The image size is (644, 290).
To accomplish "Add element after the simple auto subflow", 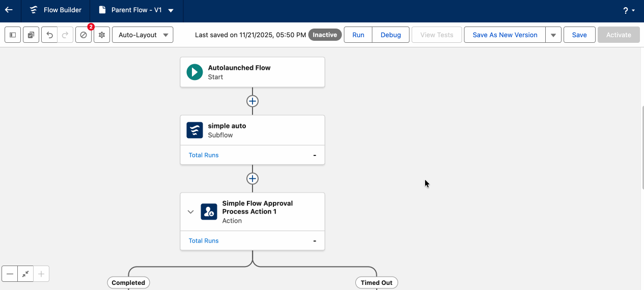I will click(x=253, y=178).
